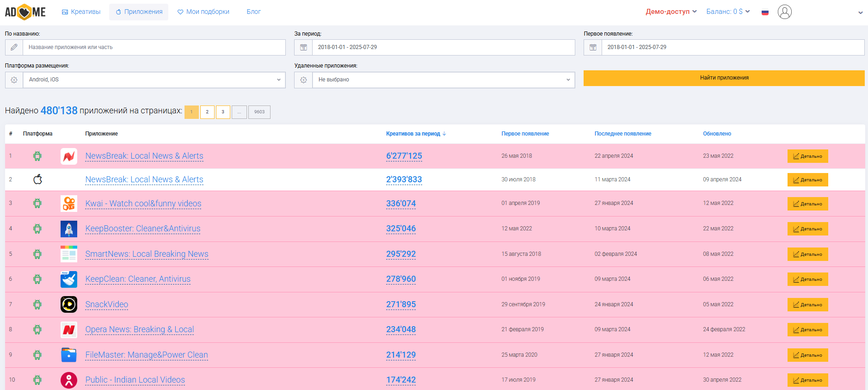Image resolution: width=868 pixels, height=390 pixels.
Task: Click the Kwai app icon
Action: pyautogui.click(x=69, y=204)
